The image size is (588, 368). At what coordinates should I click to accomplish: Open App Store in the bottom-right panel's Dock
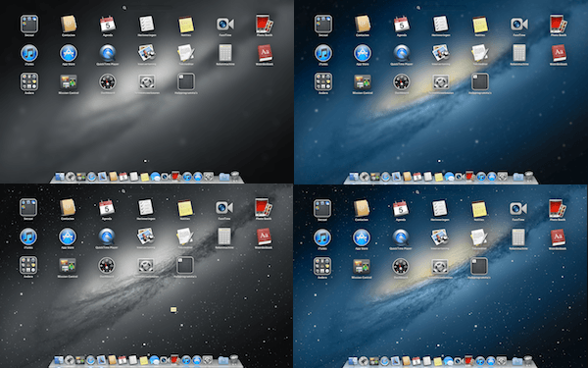click(x=491, y=360)
